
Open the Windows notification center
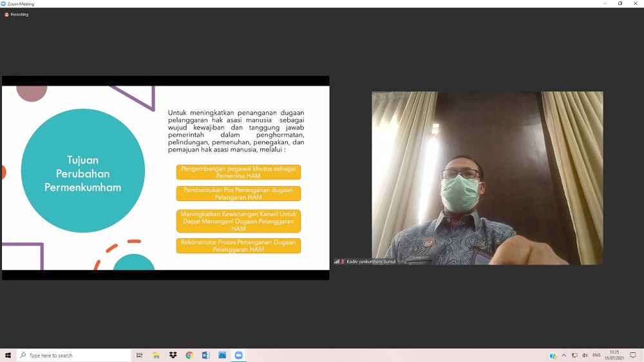[633, 356]
